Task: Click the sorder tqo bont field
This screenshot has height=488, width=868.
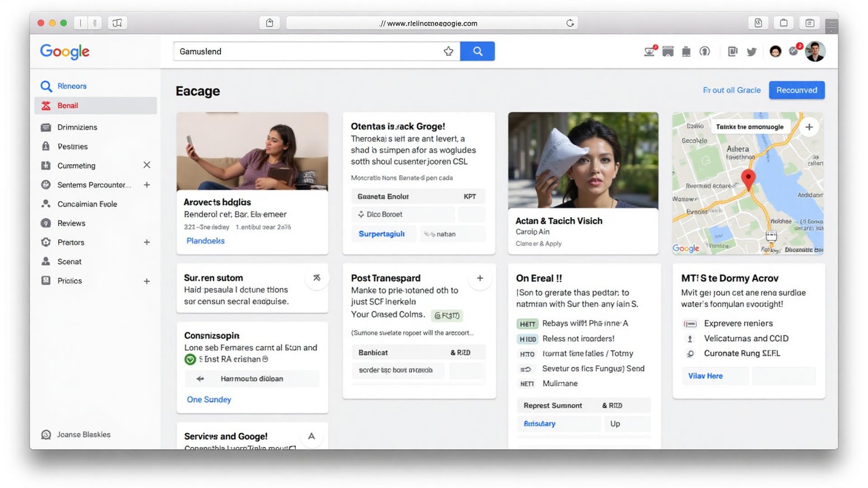Action: coord(398,370)
